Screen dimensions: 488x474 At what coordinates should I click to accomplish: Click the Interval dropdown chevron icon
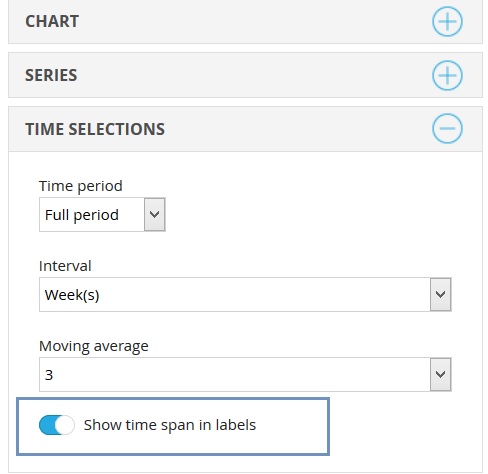coord(440,294)
